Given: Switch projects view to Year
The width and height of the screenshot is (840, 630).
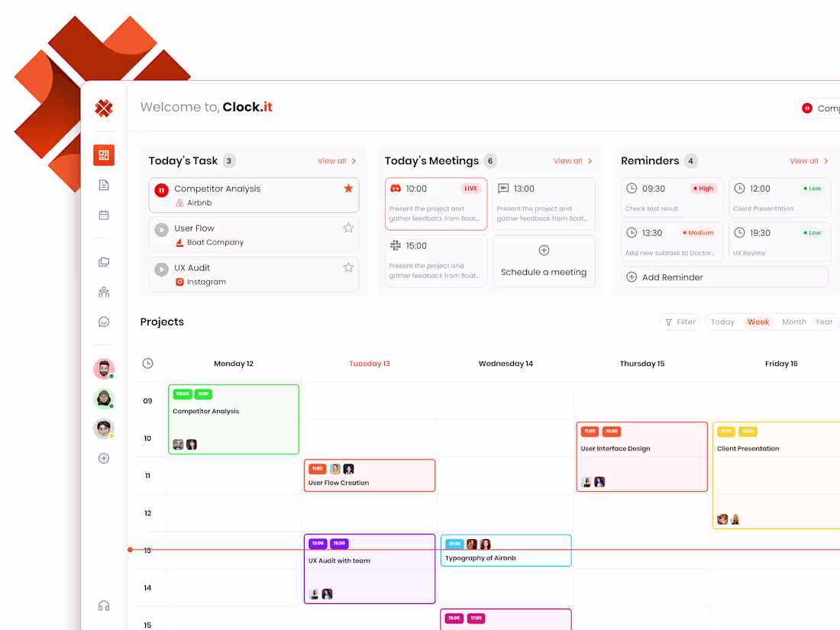Looking at the screenshot, I should click(823, 322).
